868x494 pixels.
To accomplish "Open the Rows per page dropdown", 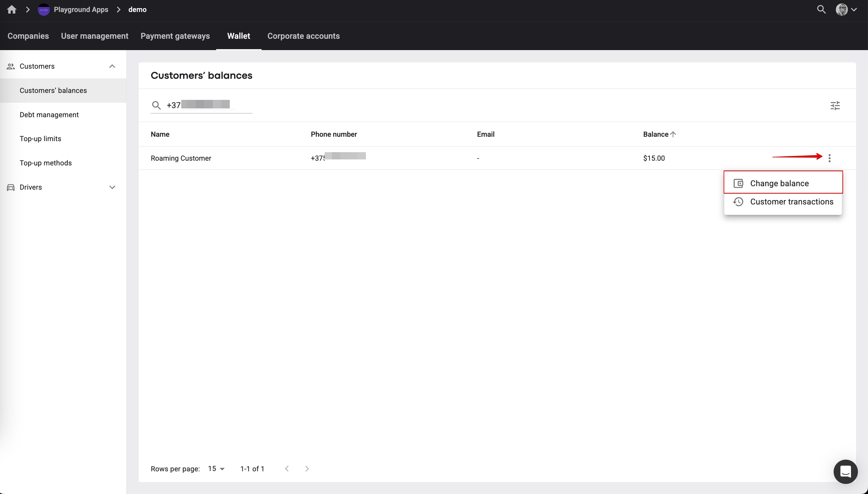I will tap(216, 468).
